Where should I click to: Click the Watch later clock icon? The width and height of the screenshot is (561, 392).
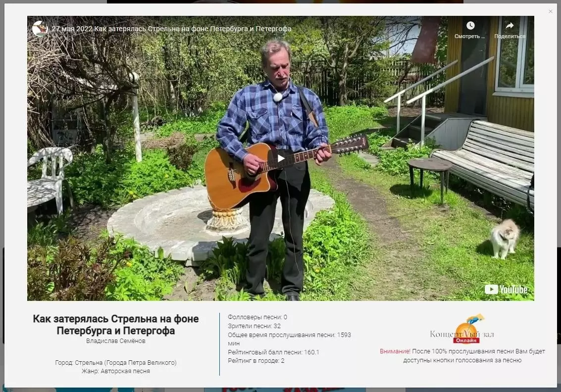pos(470,25)
